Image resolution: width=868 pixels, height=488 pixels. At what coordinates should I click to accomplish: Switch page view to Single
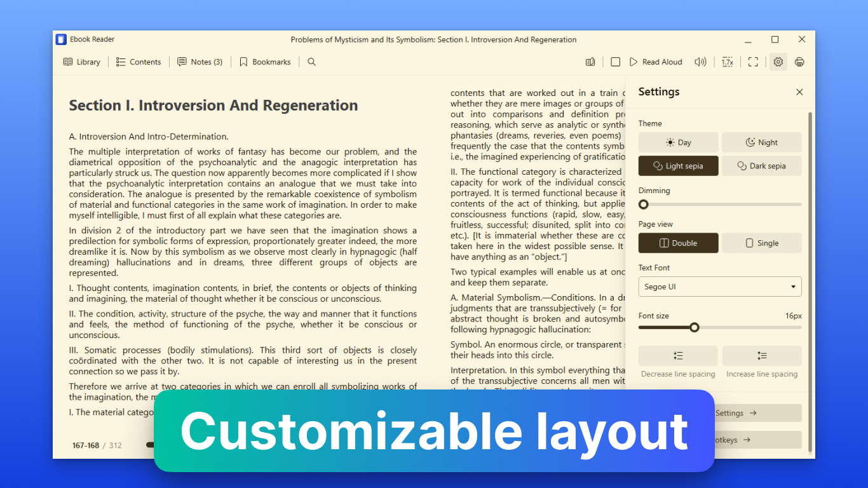pos(761,243)
